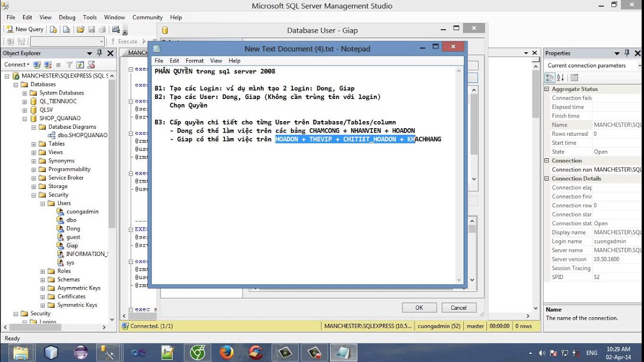The width and height of the screenshot is (644, 362).
Task: Open the green Chrome-like browser on taskbar
Action: [197, 352]
